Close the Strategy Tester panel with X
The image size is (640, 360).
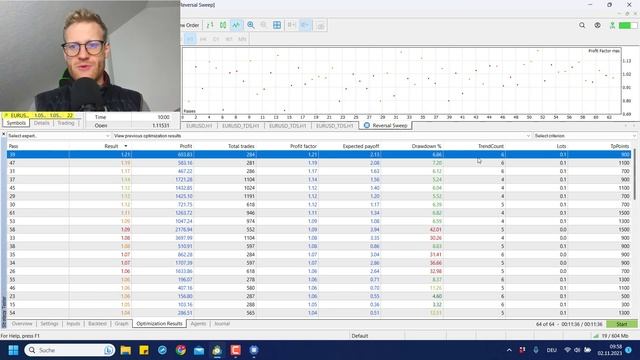point(3,134)
